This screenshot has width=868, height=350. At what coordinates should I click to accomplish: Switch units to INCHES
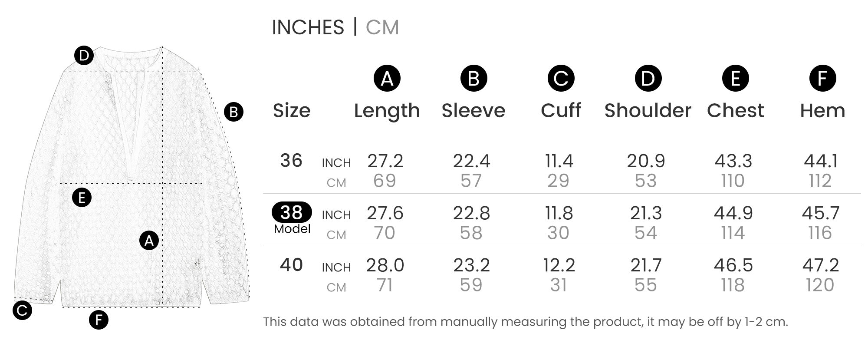[x=308, y=27]
